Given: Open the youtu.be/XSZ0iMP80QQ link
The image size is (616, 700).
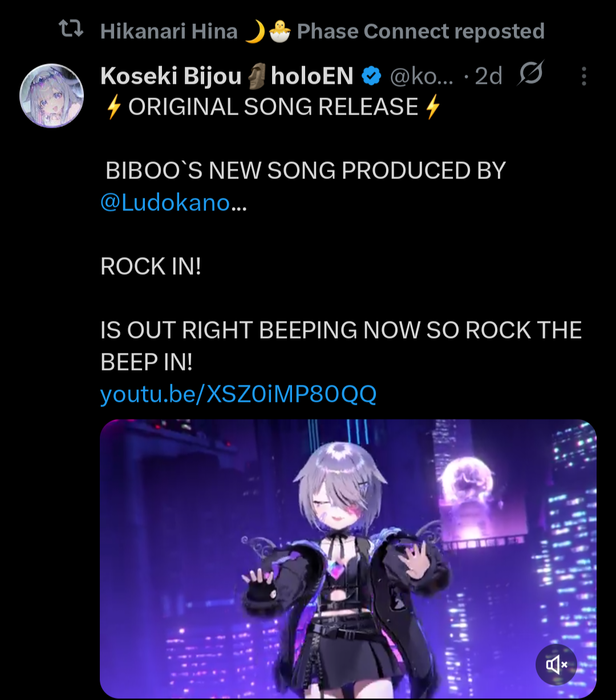Looking at the screenshot, I should click(x=238, y=394).
